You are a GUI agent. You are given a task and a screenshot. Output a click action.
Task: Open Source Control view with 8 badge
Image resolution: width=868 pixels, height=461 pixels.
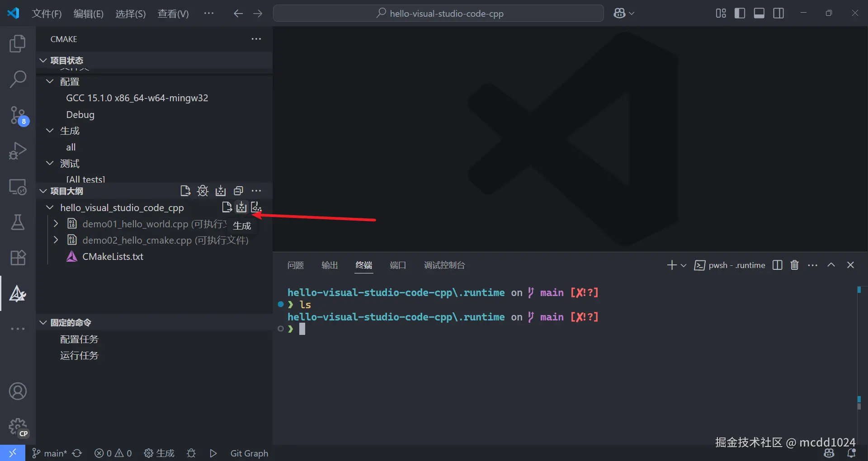click(19, 115)
